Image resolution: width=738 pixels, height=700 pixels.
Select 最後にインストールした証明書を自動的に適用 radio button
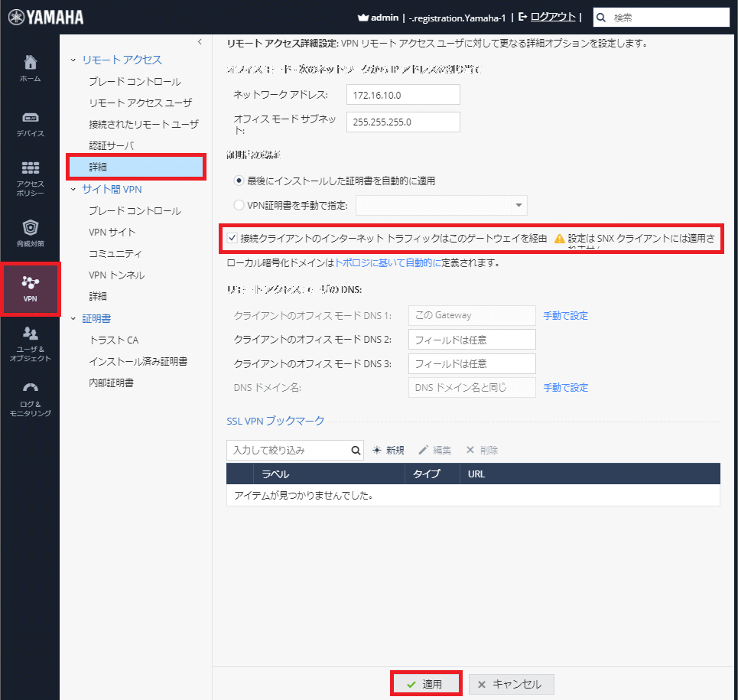[x=239, y=181]
